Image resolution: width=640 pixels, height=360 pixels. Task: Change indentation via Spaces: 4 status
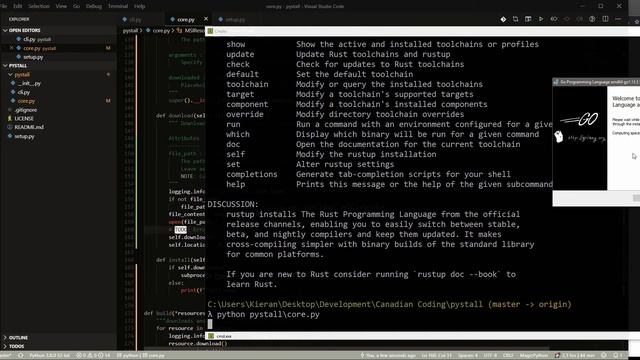[468, 355]
